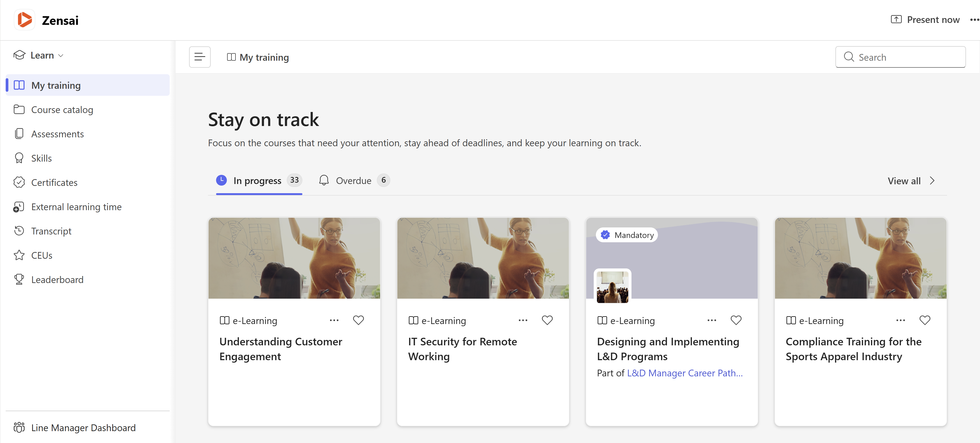Open IT Security for Remote Working thumbnail
The width and height of the screenshot is (980, 443).
click(483, 258)
